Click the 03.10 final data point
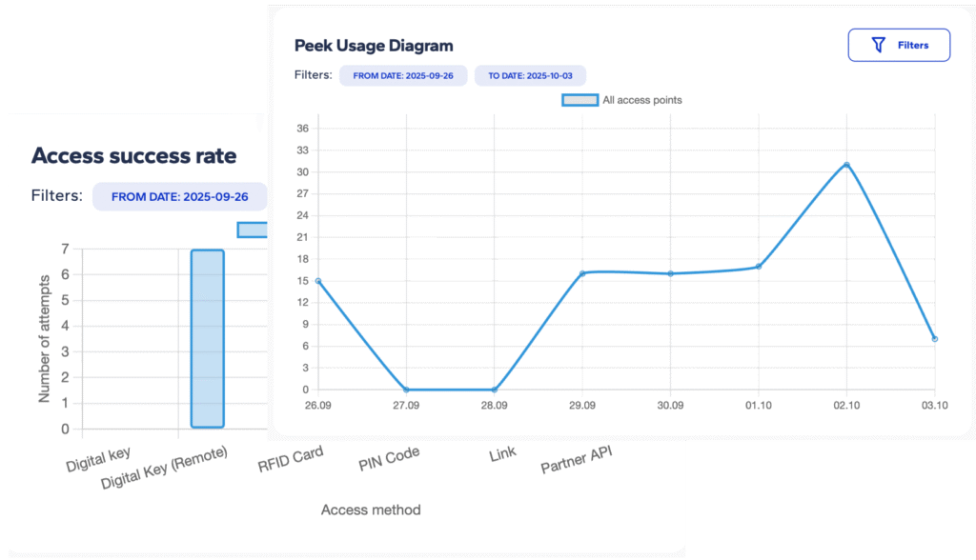Screen dimensions: 976x560 934,339
